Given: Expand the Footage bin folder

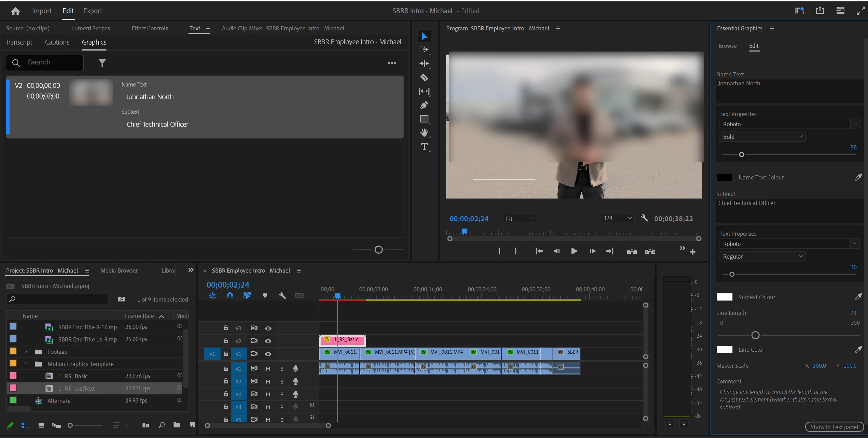Looking at the screenshot, I should 26,351.
